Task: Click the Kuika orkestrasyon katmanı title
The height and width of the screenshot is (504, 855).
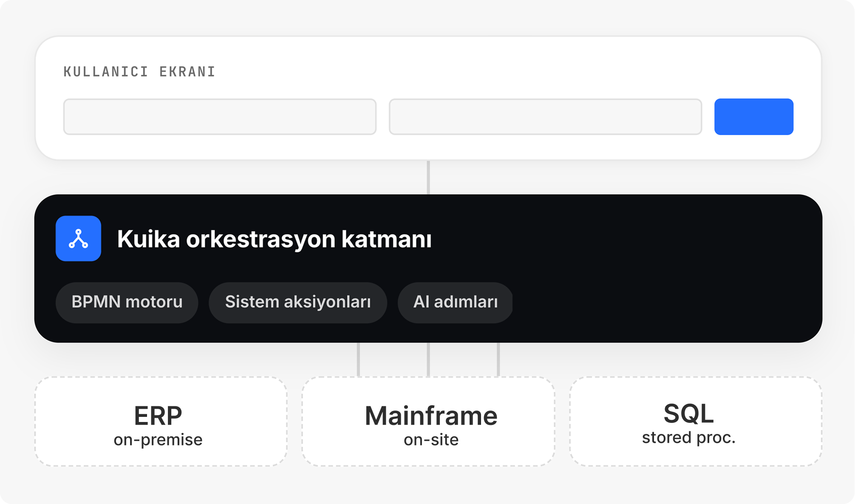Action: tap(274, 239)
